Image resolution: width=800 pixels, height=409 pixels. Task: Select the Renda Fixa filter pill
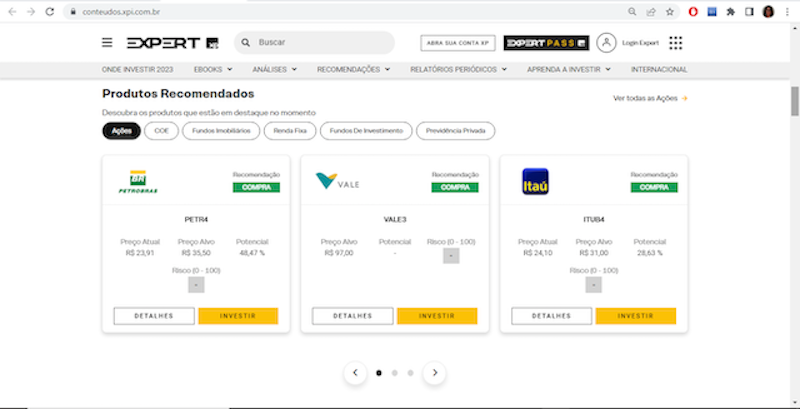click(x=290, y=131)
